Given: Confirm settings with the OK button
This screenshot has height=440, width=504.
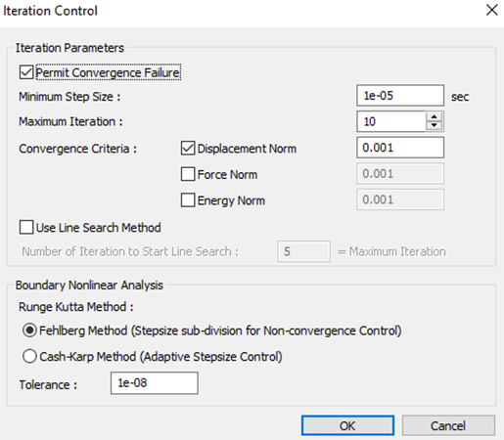Looking at the screenshot, I should click(347, 425).
